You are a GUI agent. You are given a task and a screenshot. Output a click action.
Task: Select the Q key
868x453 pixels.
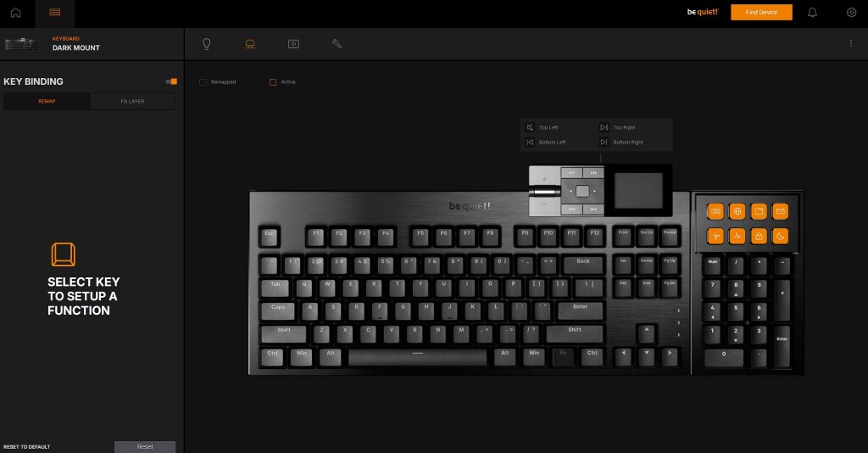(x=304, y=288)
